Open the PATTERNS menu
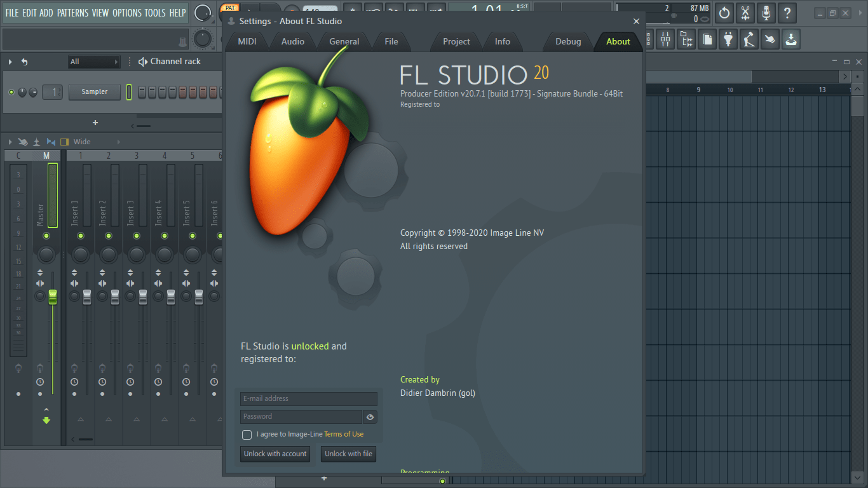Image resolution: width=868 pixels, height=488 pixels. point(72,13)
